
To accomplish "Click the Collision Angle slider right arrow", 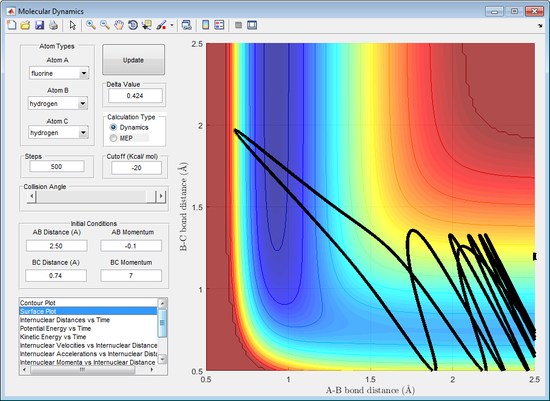I will click(x=161, y=196).
